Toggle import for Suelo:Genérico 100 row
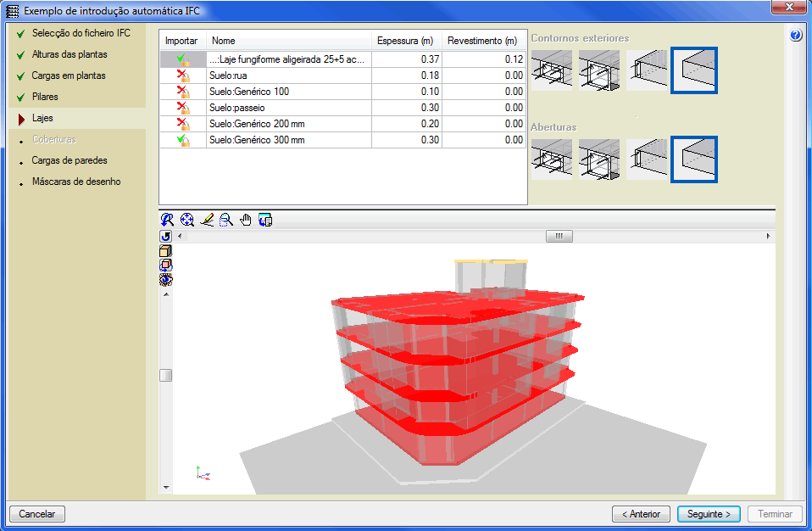812x531 pixels. (x=183, y=92)
